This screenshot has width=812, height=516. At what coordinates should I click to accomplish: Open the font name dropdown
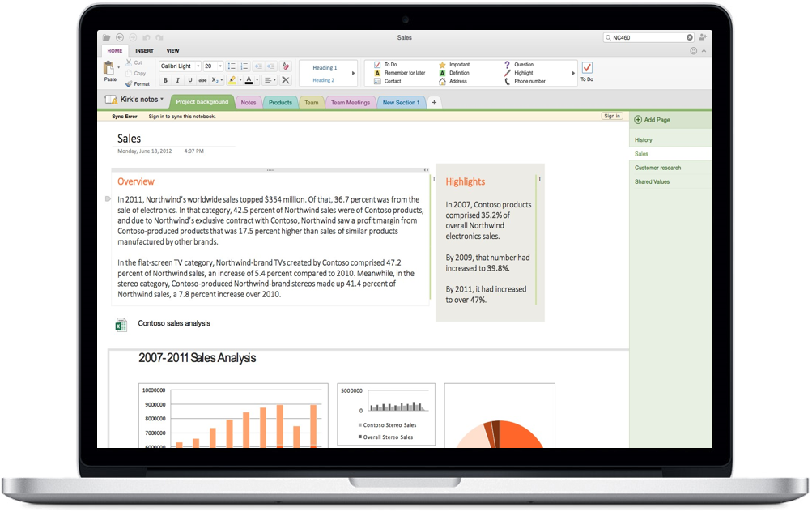(198, 66)
